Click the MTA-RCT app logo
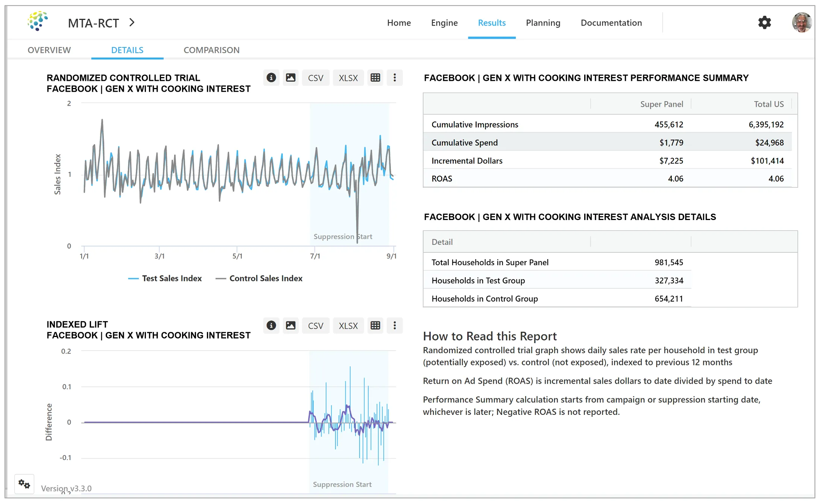Viewport: 820px width, 504px height. [x=37, y=22]
